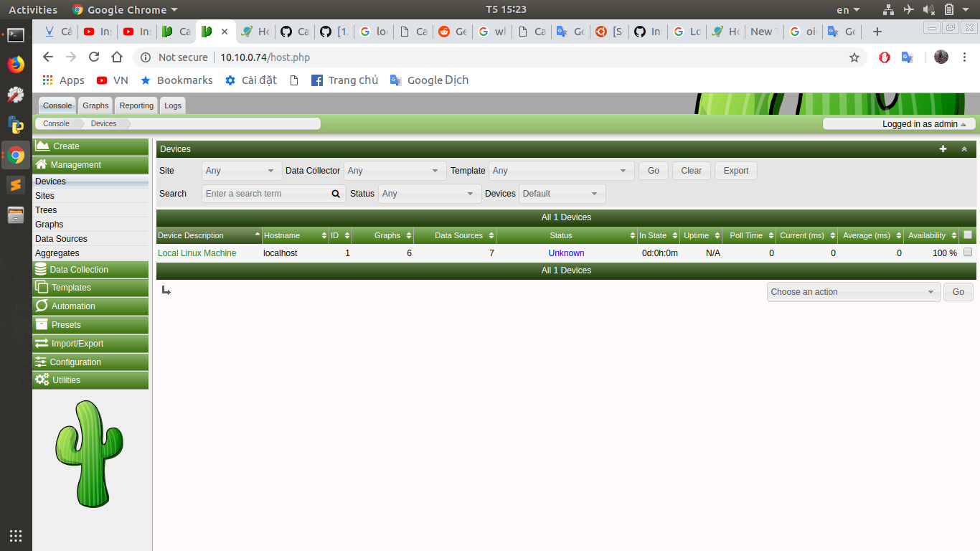Open the Choose an action dropdown
Screen dimensions: 980x551
pyautogui.click(x=853, y=292)
